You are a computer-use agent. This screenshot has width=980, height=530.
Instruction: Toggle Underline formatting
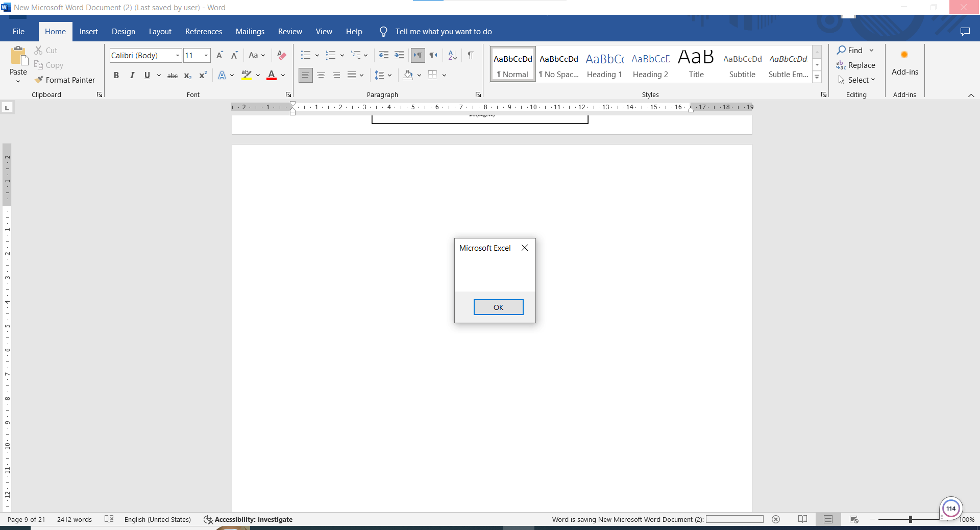(x=147, y=76)
